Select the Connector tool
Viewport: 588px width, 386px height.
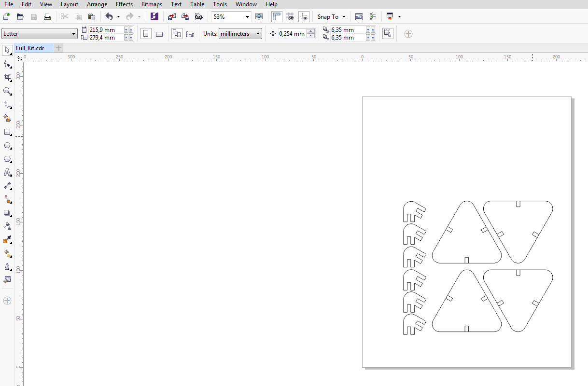(7, 199)
